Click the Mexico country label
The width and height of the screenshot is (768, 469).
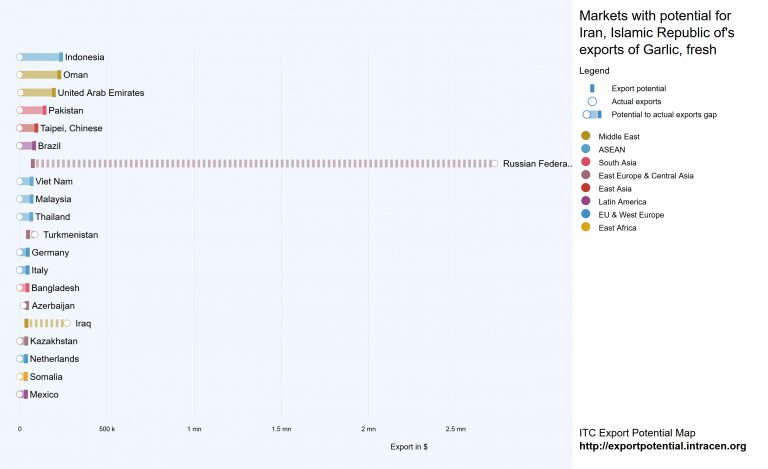point(44,395)
